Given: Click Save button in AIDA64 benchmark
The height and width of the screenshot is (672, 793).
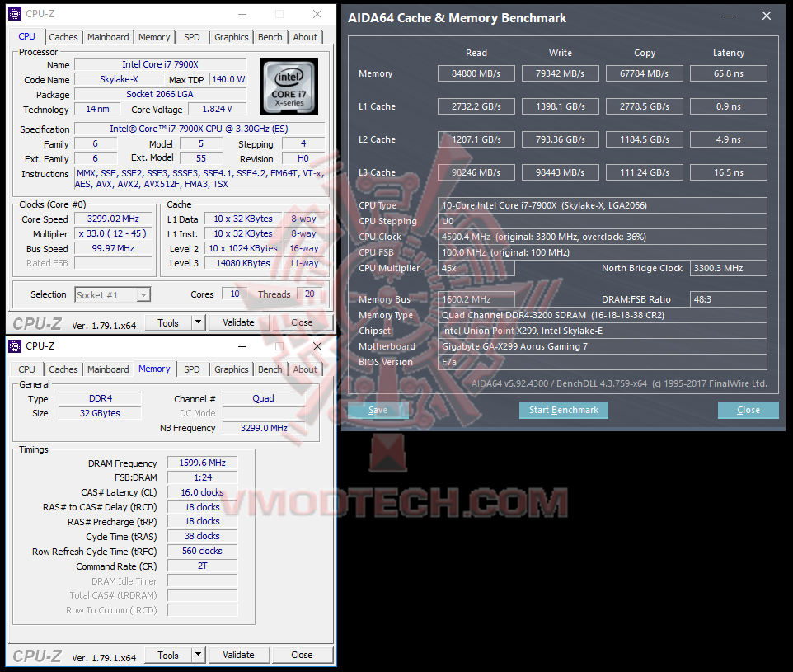Looking at the screenshot, I should click(x=378, y=410).
